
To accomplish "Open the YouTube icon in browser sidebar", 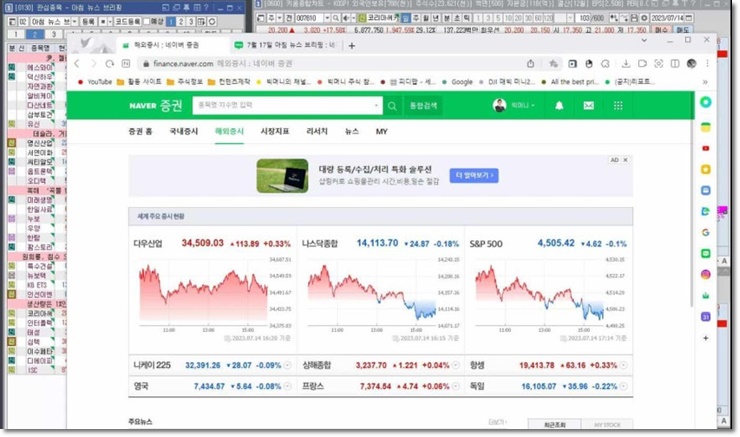I will 706,148.
